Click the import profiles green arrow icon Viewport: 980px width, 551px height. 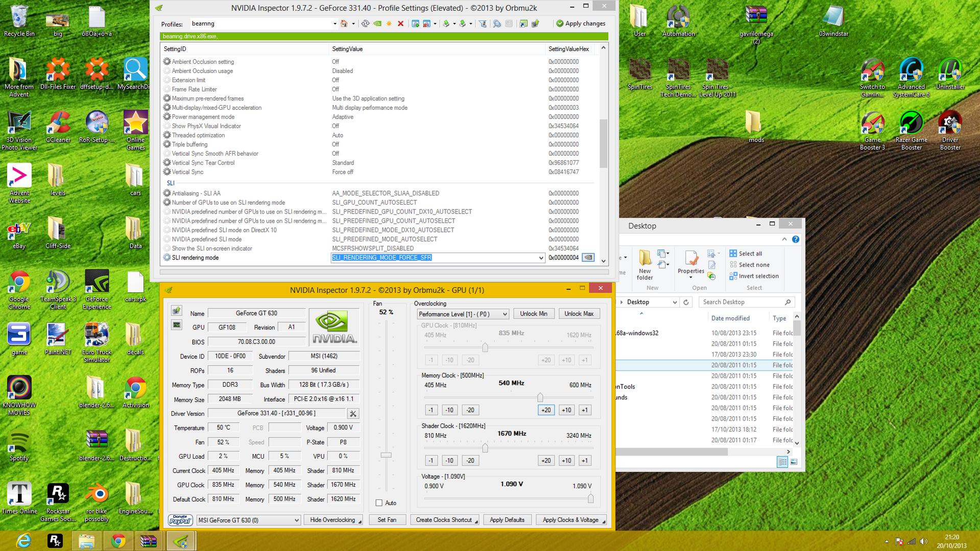coord(462,23)
